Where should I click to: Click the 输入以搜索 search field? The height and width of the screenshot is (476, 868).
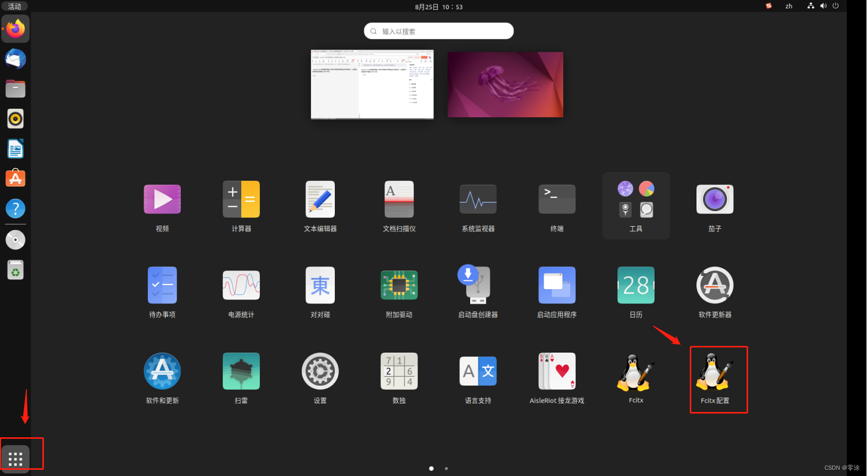click(x=439, y=31)
